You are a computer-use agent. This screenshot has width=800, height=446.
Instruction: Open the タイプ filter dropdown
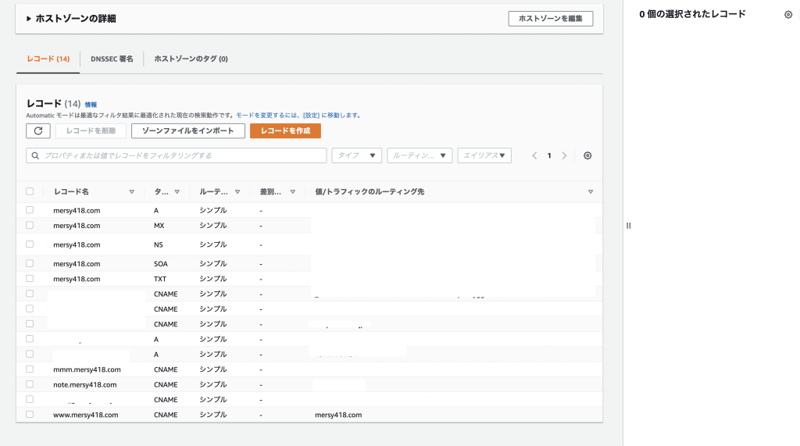(x=357, y=156)
